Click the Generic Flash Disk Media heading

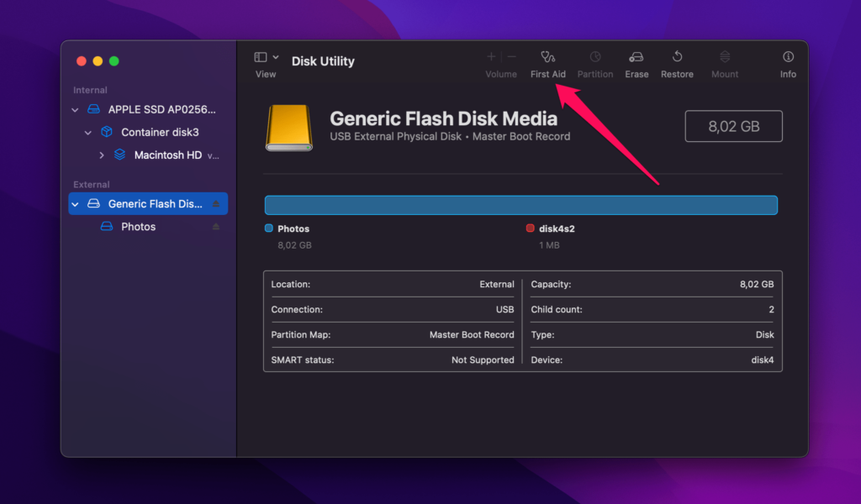444,118
